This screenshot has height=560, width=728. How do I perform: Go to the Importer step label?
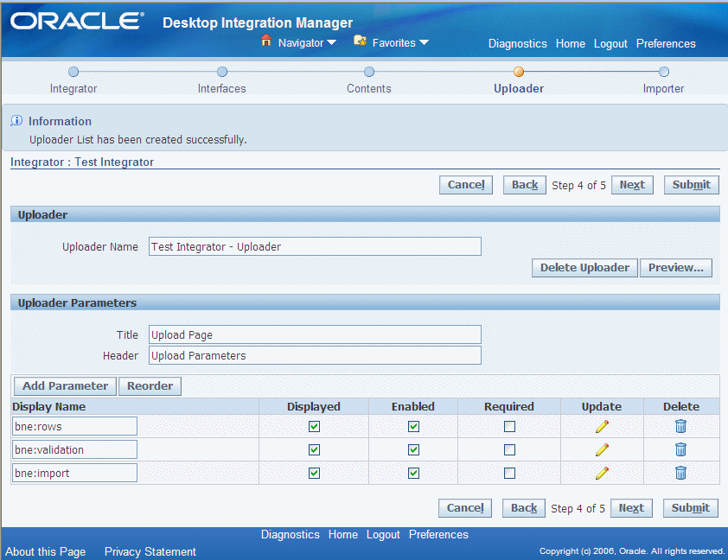[x=663, y=89]
